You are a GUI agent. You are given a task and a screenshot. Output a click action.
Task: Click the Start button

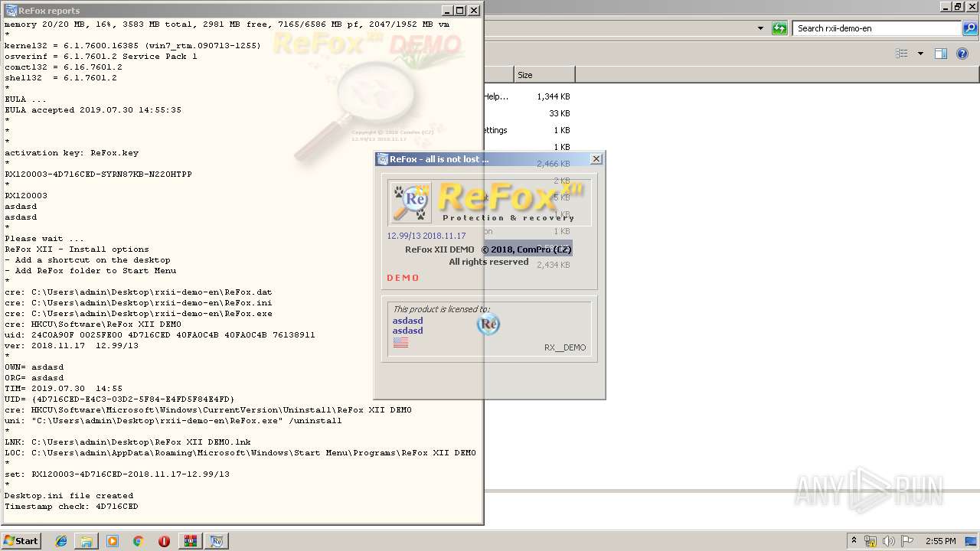click(21, 541)
